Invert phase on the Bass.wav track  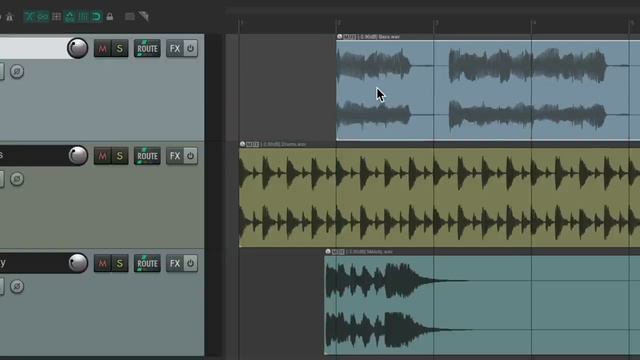point(17,71)
